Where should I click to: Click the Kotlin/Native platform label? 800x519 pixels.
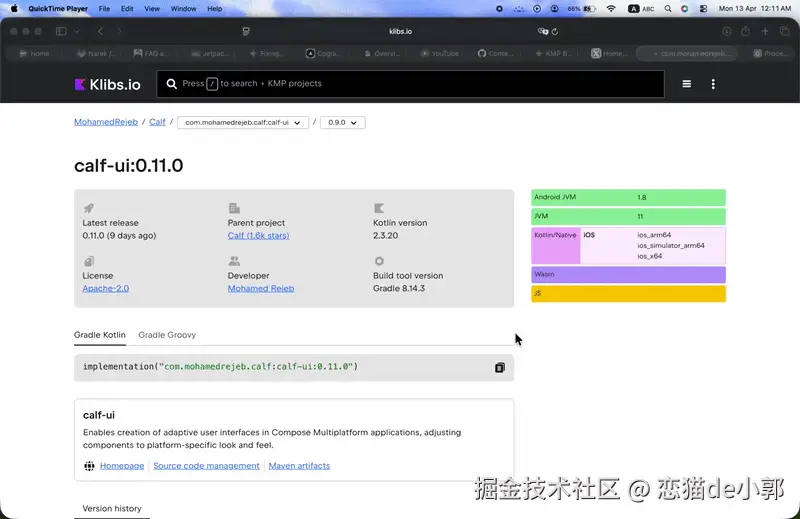pyautogui.click(x=555, y=235)
